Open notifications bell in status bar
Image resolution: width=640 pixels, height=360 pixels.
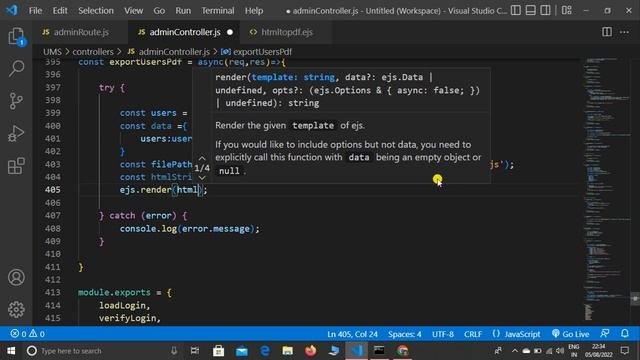(624, 333)
